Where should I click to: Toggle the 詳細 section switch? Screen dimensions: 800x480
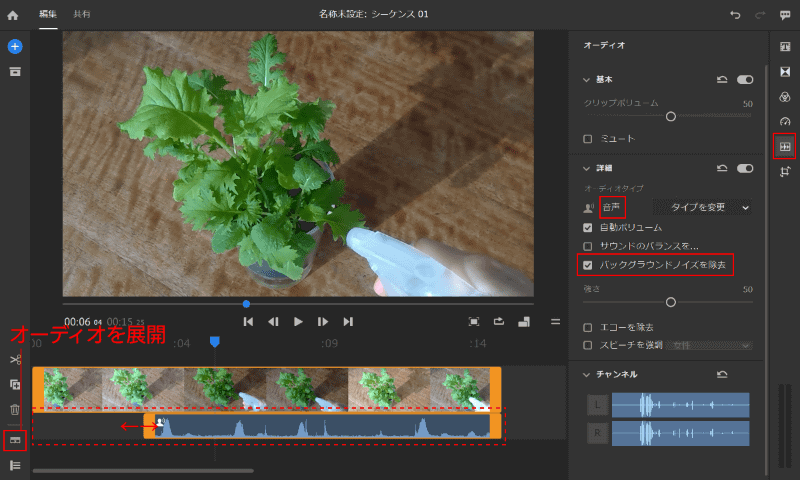tap(745, 168)
